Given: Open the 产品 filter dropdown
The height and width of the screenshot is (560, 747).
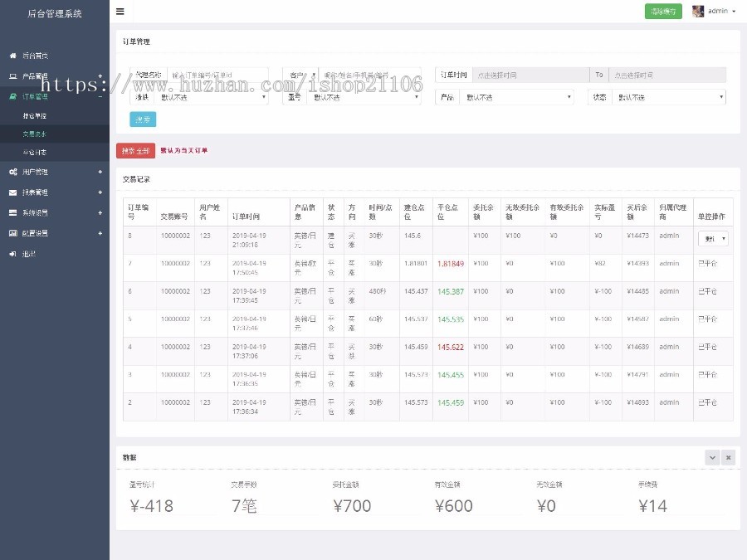Looking at the screenshot, I should [516, 97].
